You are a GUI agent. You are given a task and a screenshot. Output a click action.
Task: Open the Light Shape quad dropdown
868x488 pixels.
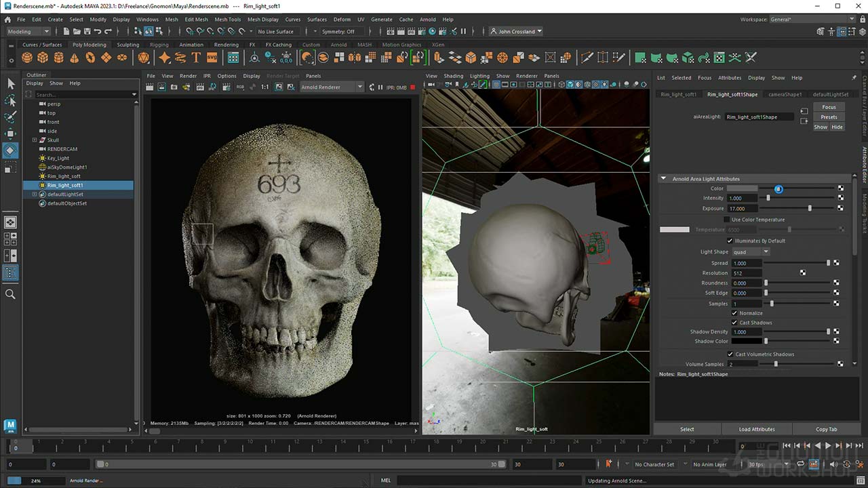[x=751, y=252]
